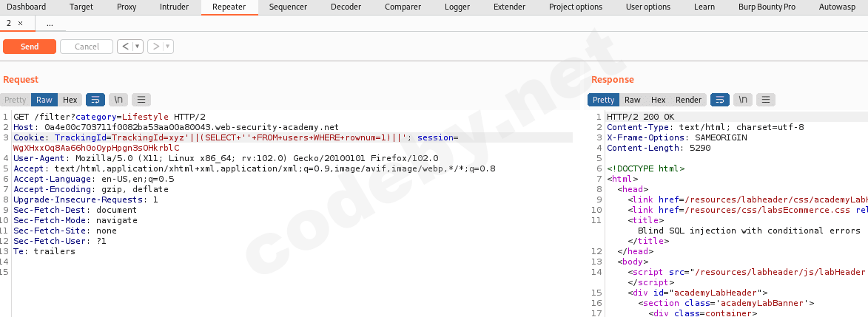The width and height of the screenshot is (868, 317).
Task: Click the Sec-Fetch-Site header line
Action: [x=65, y=231]
